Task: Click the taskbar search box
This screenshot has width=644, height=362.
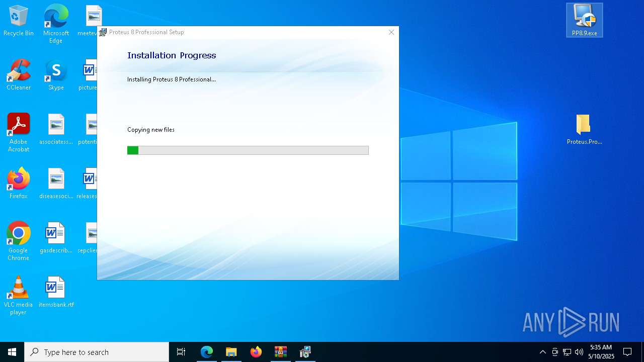Action: click(97, 352)
